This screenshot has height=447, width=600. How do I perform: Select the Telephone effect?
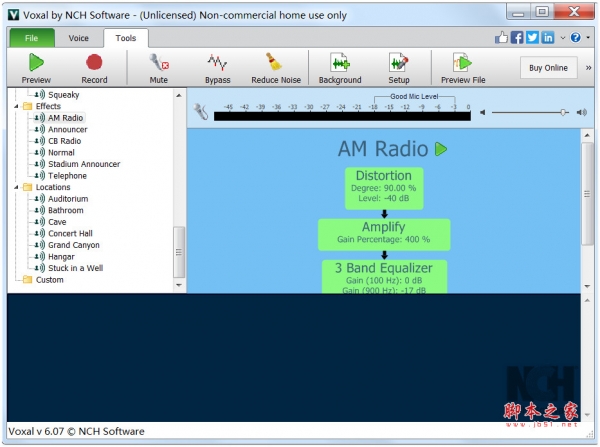tap(67, 176)
